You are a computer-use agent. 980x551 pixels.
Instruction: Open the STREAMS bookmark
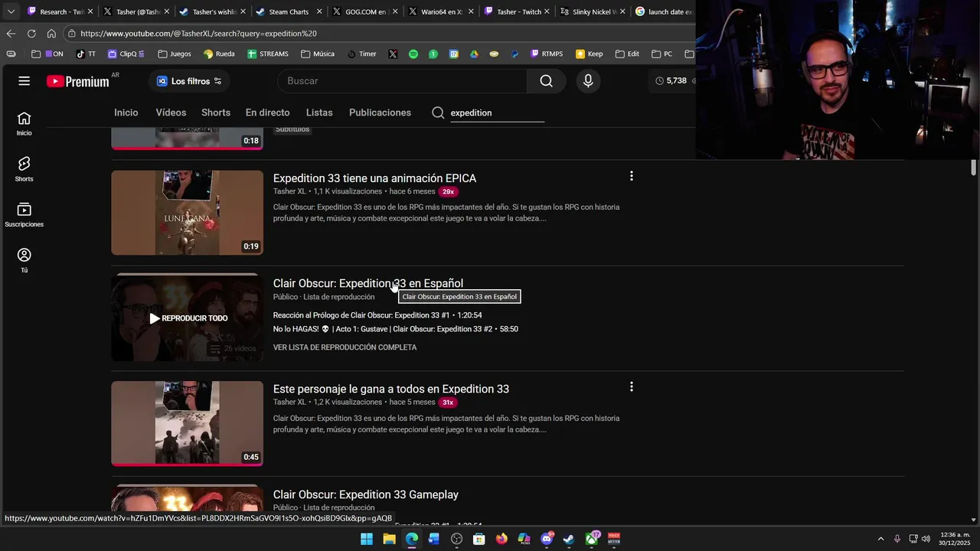point(268,54)
